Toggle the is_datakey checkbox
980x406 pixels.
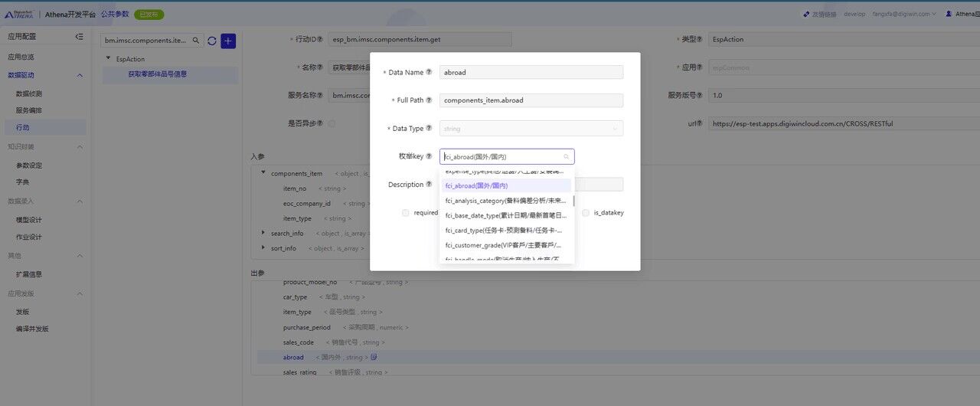pyautogui.click(x=586, y=213)
